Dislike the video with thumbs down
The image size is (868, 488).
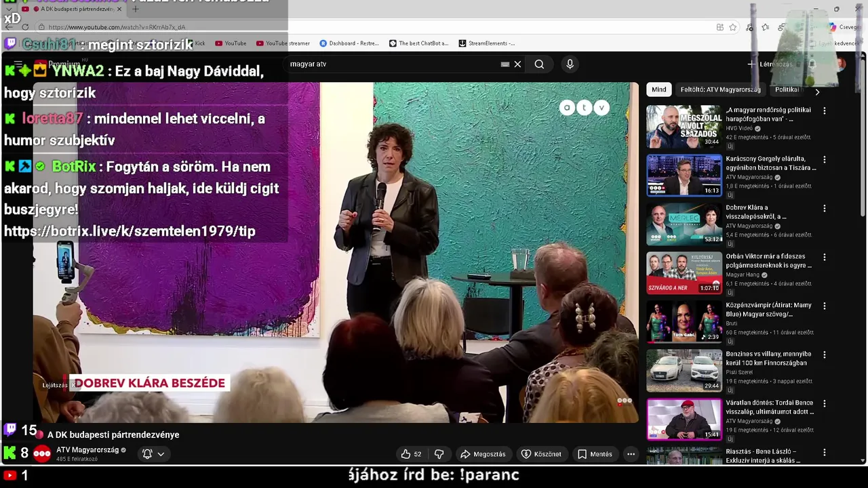[x=439, y=454]
